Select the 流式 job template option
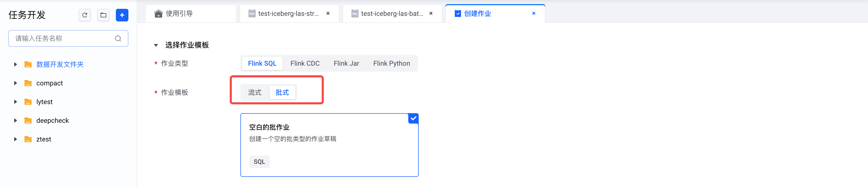Image resolution: width=868 pixels, height=189 pixels. (255, 93)
